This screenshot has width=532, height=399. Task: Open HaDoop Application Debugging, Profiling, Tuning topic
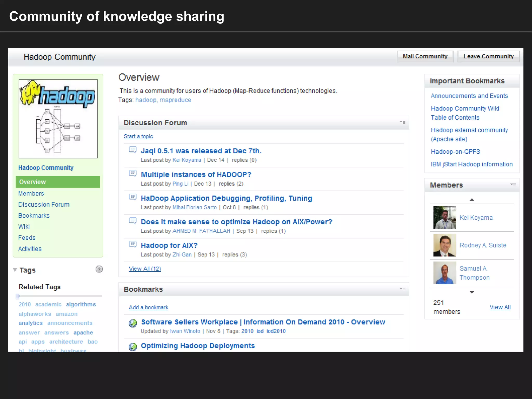pyautogui.click(x=227, y=198)
